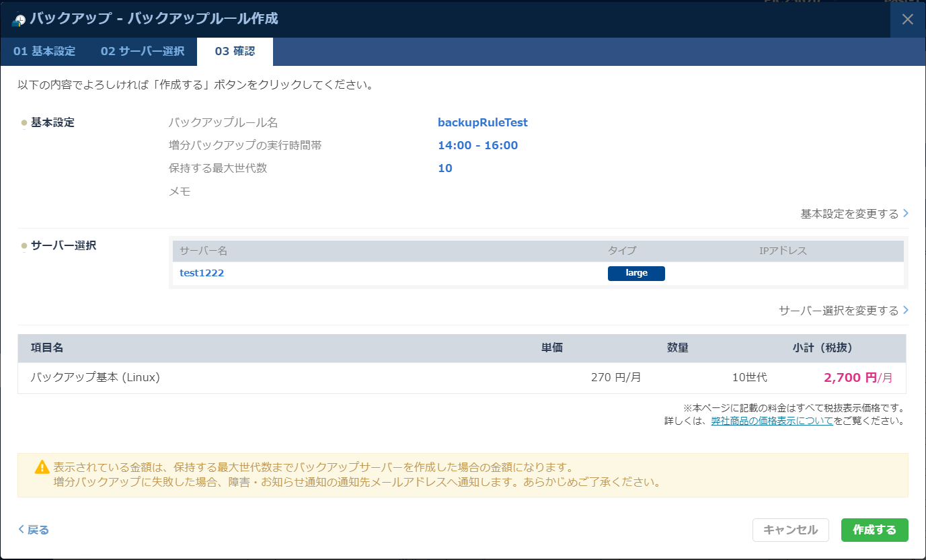
Task: Click the backup cloud icon in title bar
Action: (x=19, y=19)
